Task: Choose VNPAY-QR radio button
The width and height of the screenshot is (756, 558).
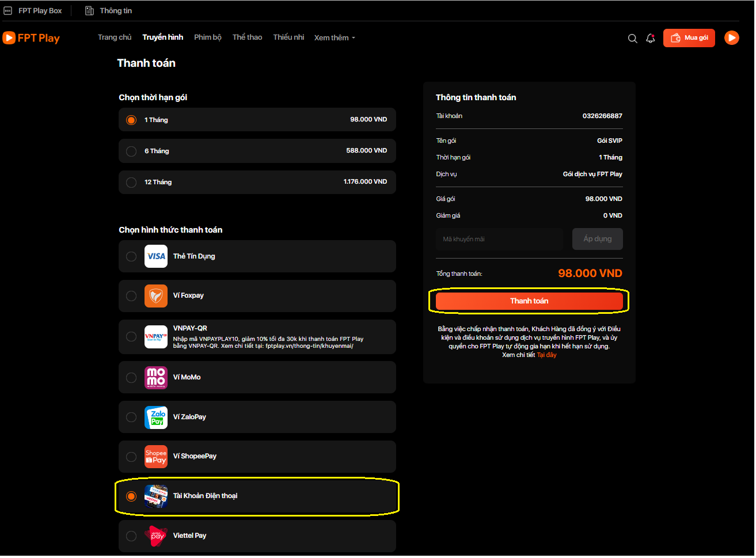Action: 131,337
